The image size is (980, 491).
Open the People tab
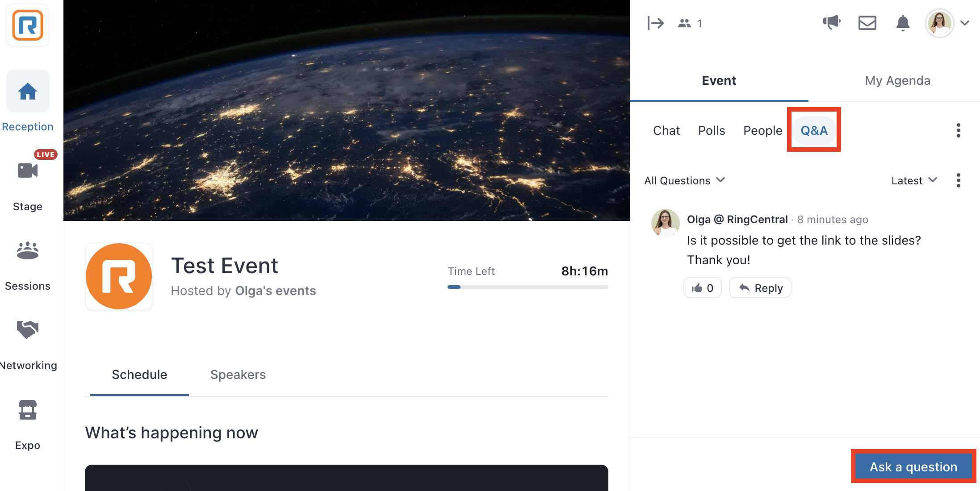762,130
